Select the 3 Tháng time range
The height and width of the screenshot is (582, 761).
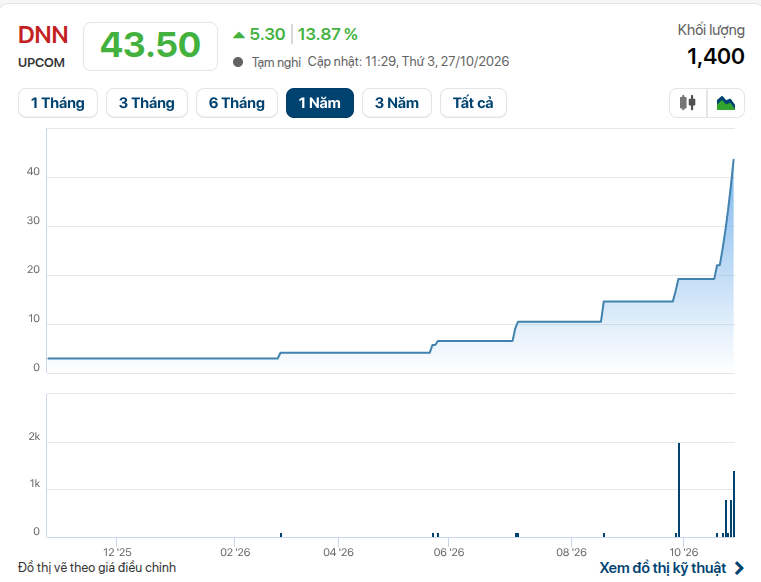click(x=147, y=103)
